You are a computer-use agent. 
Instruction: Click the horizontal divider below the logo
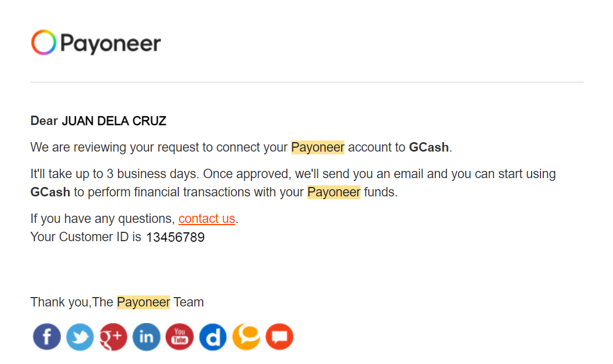click(307, 82)
